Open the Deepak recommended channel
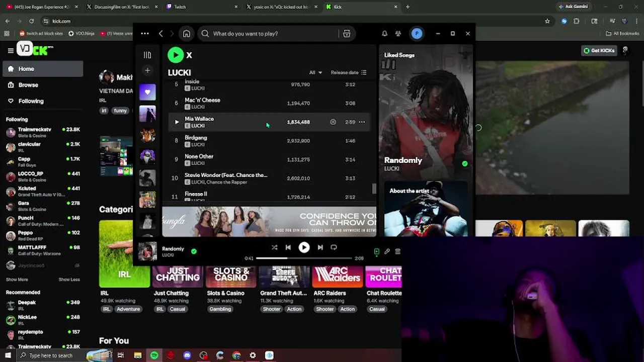 tap(43, 305)
